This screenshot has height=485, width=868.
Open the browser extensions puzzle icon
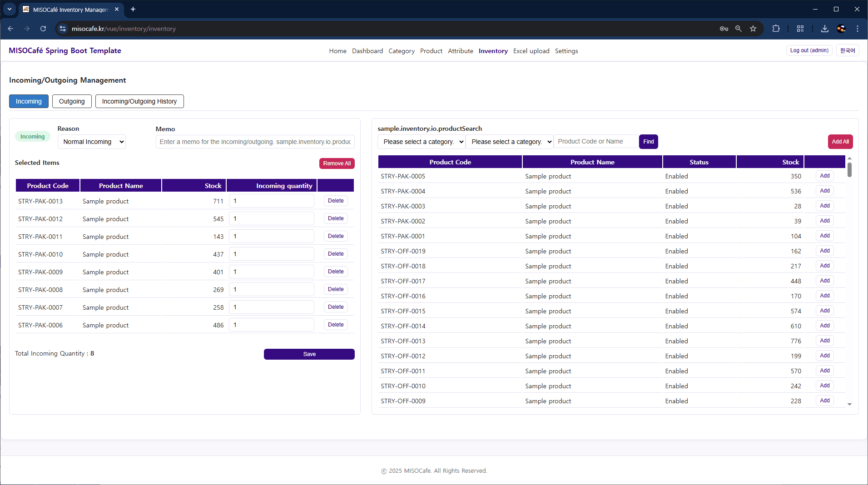click(776, 29)
